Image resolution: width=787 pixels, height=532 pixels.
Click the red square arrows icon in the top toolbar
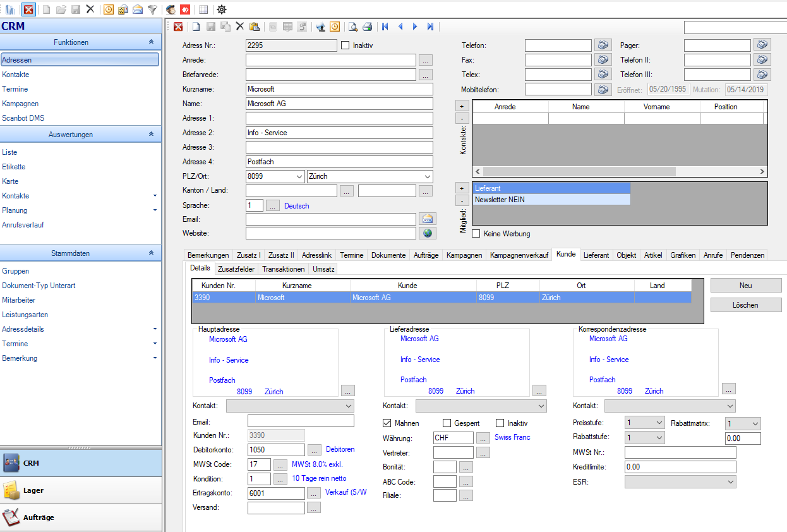[x=185, y=9]
